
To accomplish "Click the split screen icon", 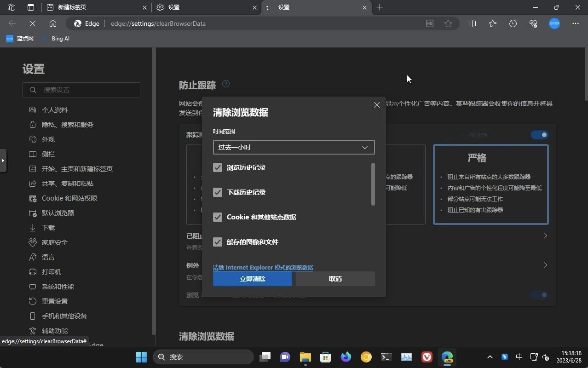I will tap(472, 23).
